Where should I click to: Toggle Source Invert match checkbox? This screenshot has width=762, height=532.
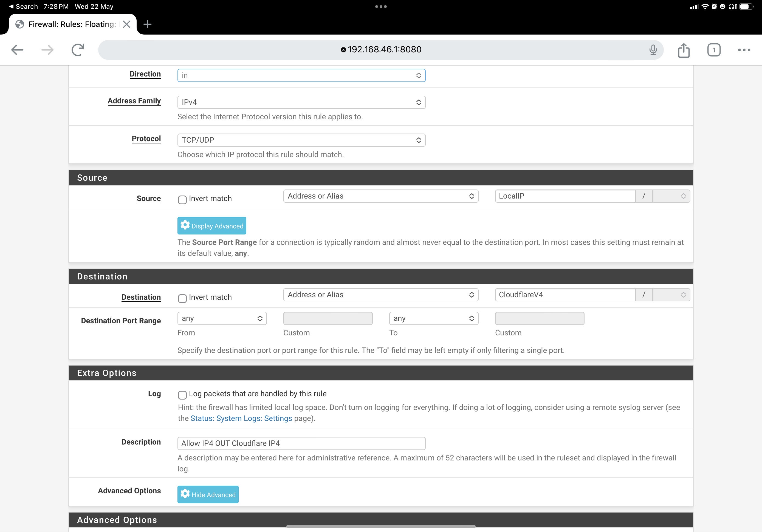tap(182, 200)
